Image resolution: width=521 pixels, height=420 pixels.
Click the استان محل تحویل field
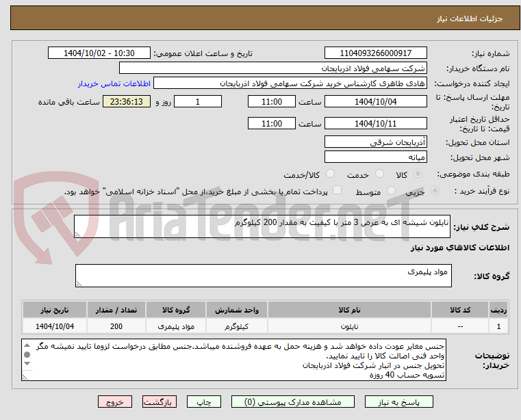point(375,142)
